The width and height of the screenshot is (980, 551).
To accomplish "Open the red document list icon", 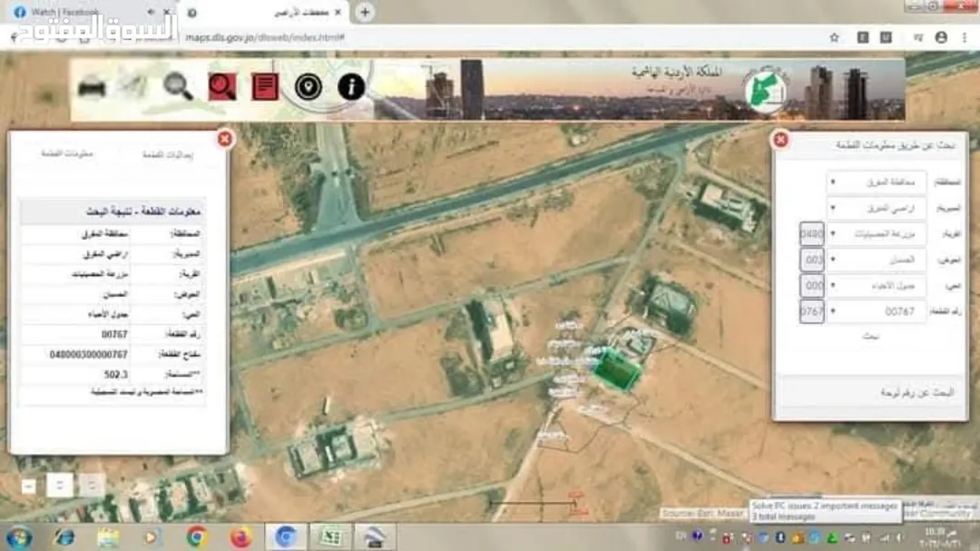I will pyautogui.click(x=265, y=86).
